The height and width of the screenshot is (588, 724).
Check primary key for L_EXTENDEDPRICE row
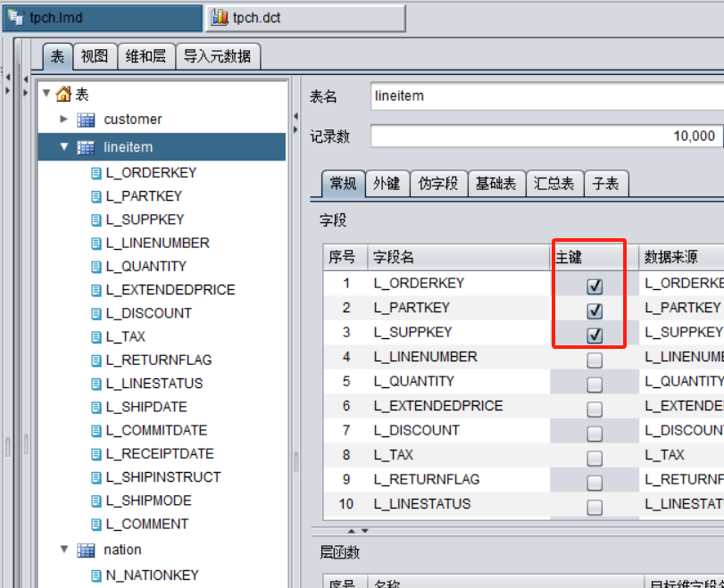pos(595,409)
